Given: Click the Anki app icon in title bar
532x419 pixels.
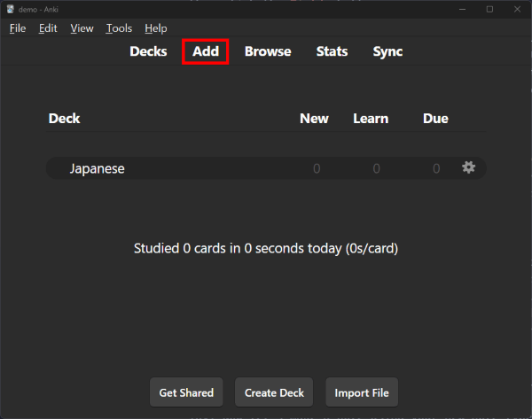Looking at the screenshot, I should (10, 9).
